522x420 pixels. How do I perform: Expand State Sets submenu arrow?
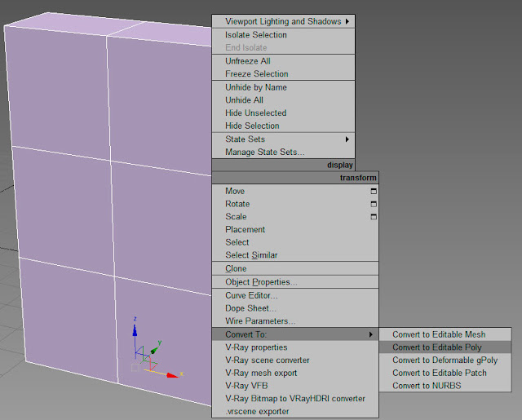347,139
